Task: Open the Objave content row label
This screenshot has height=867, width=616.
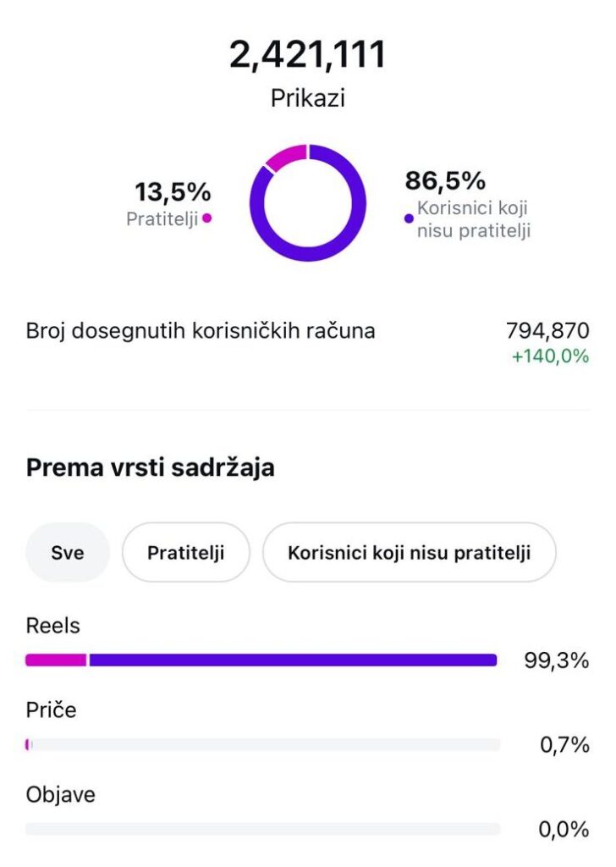Action: 60,795
